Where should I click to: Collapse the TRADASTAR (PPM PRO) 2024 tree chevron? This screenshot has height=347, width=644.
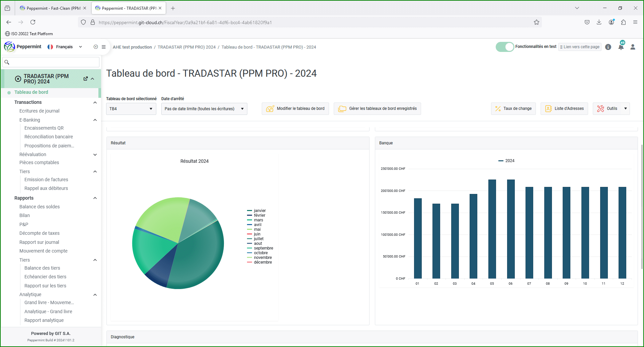92,79
